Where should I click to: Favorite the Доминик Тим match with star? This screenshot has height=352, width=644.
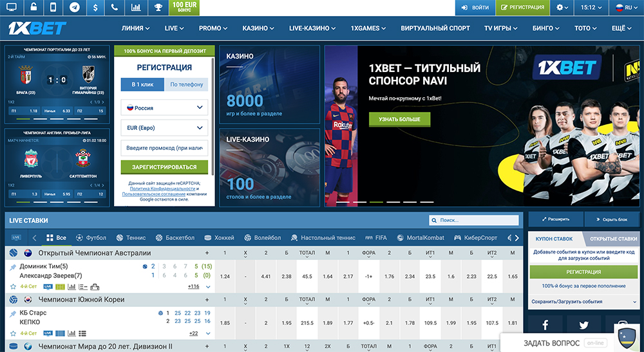pyautogui.click(x=13, y=286)
